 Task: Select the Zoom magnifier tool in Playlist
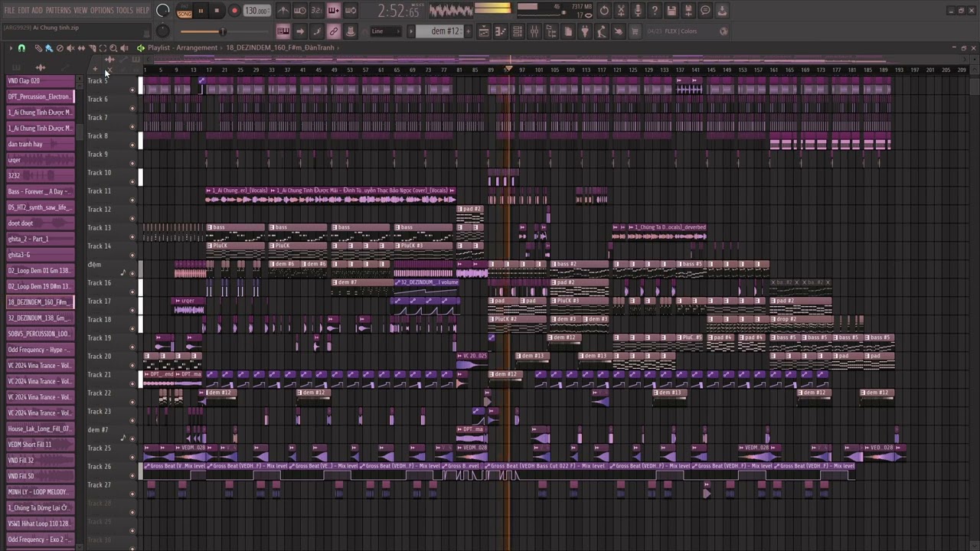click(113, 48)
